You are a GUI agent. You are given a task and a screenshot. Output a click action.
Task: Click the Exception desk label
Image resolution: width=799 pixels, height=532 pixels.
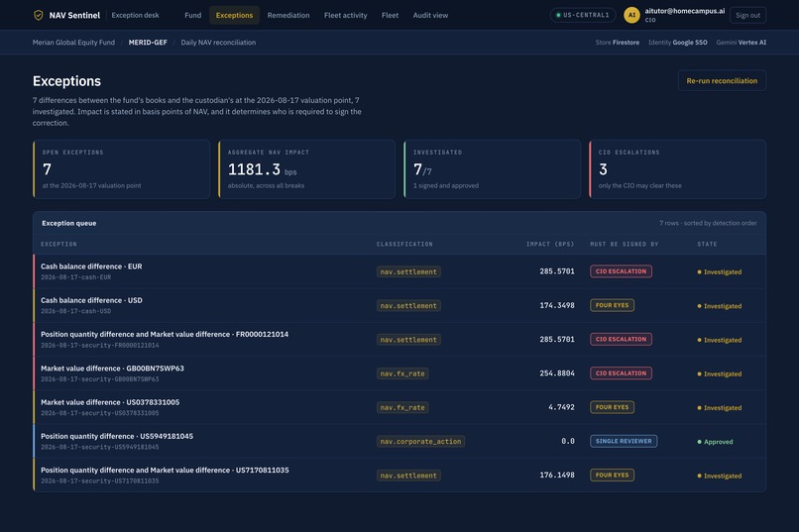pos(135,15)
